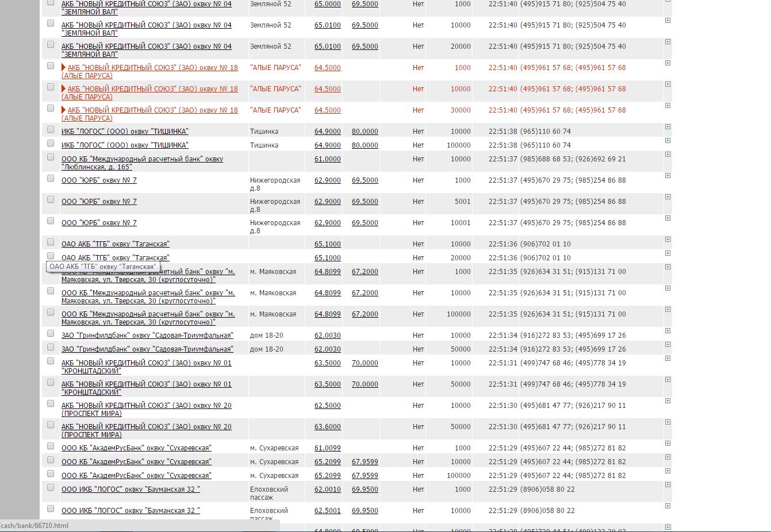Click plus icon in Алые Паруса 1000 row
Screen dimensions: 771x532
(x=668, y=63)
